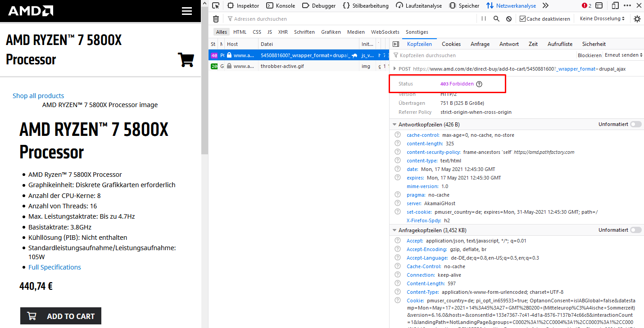Collapse the Antwortkopfzeilen section

click(x=394, y=124)
